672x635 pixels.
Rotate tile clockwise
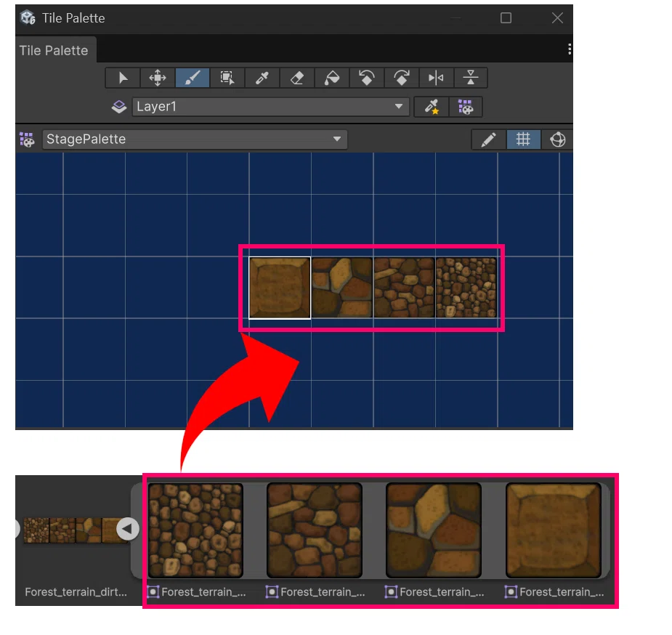(x=402, y=78)
